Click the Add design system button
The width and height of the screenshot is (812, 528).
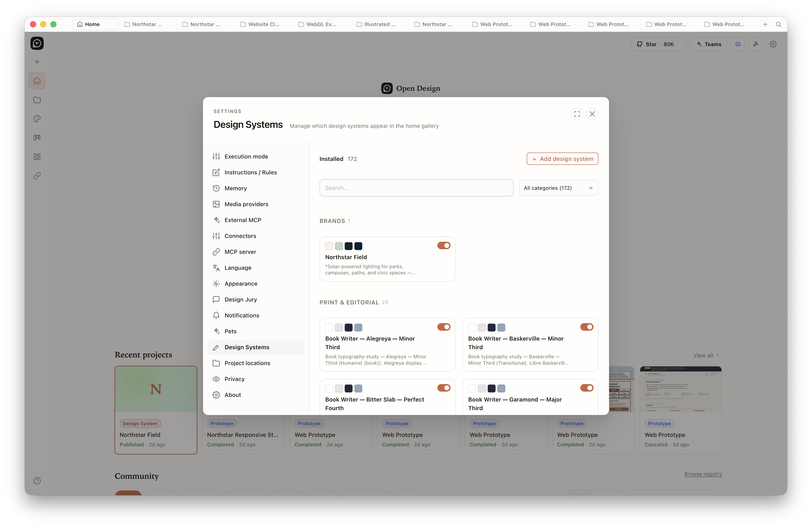pyautogui.click(x=562, y=159)
